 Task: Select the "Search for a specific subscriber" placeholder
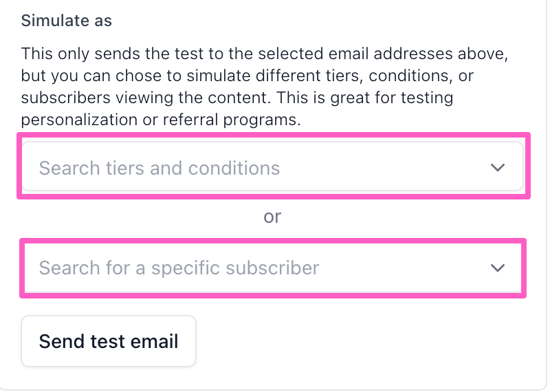point(179,268)
